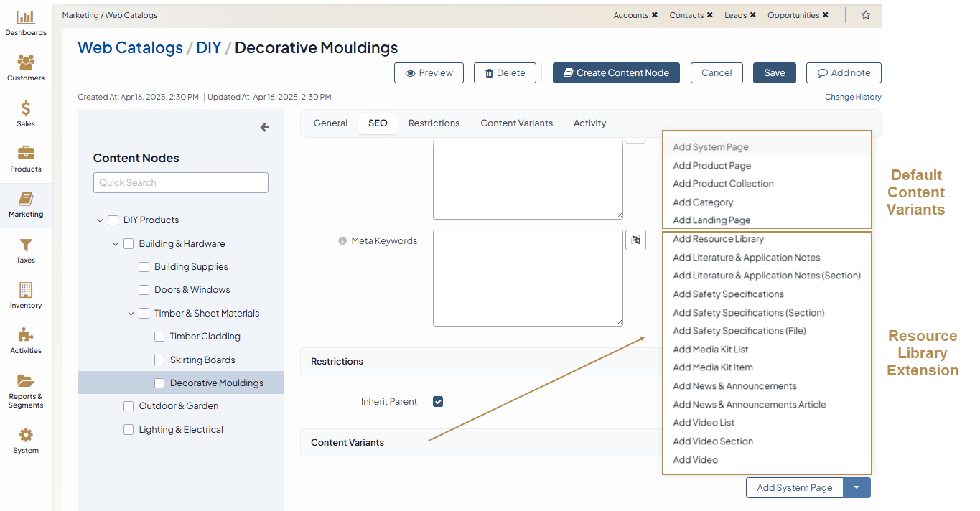Open the Add System Page dropdown arrow
The image size is (980, 511).
[x=857, y=488]
